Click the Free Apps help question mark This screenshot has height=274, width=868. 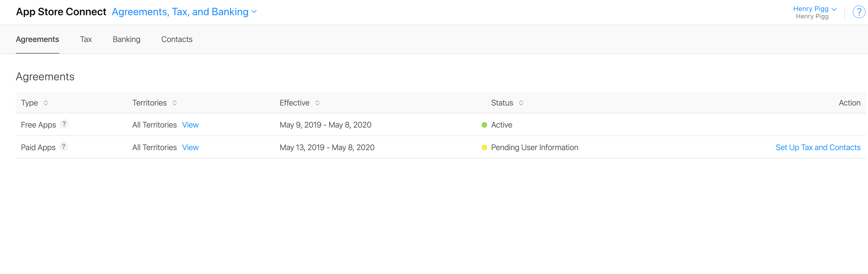(x=64, y=124)
